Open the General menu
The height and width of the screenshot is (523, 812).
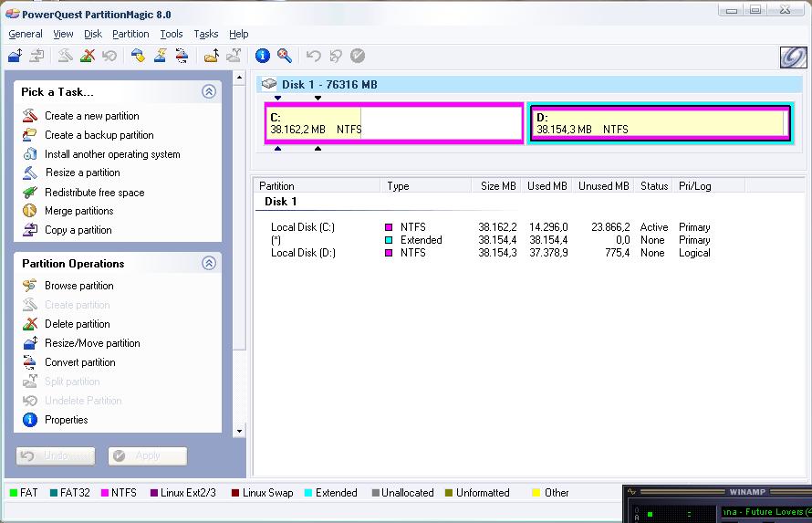pyautogui.click(x=26, y=34)
